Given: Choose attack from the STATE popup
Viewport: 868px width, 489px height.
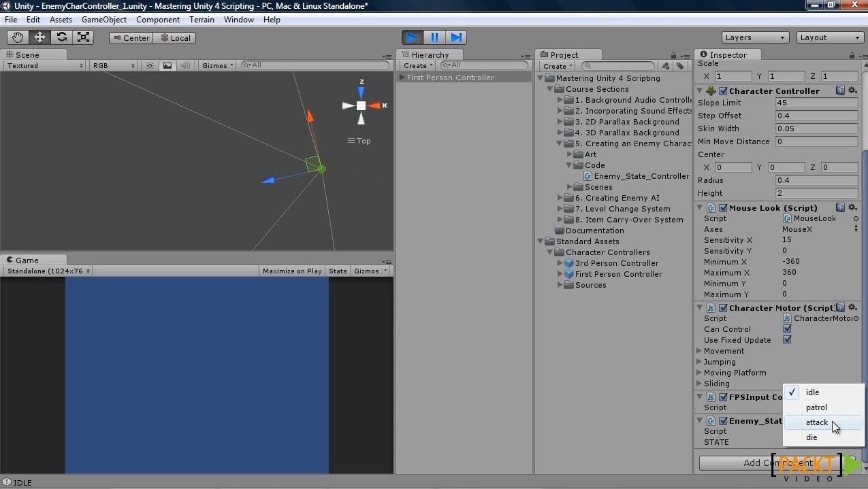Looking at the screenshot, I should (824, 422).
